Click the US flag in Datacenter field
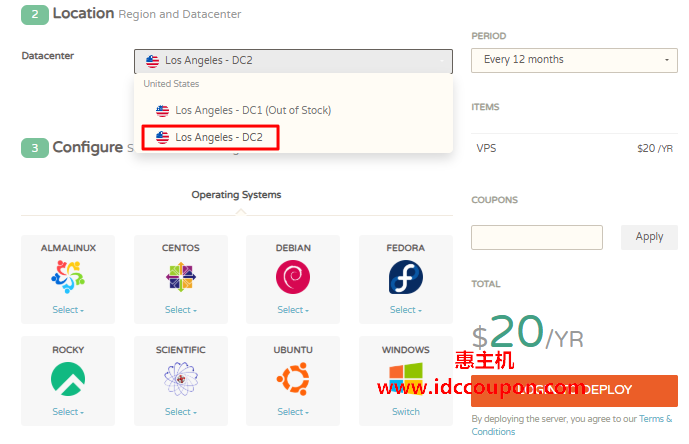Image resolution: width=689 pixels, height=444 pixels. tap(152, 61)
